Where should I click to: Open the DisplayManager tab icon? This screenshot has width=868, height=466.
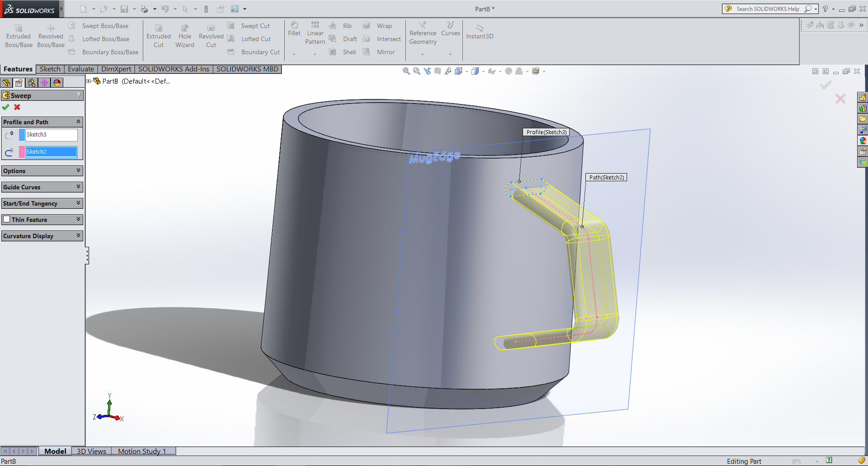(x=57, y=83)
